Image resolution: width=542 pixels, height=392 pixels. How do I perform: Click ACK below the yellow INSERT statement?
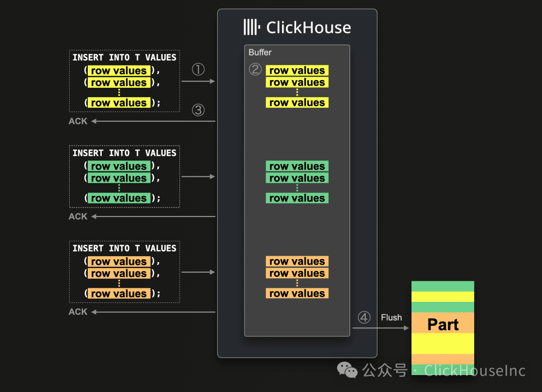pos(78,121)
